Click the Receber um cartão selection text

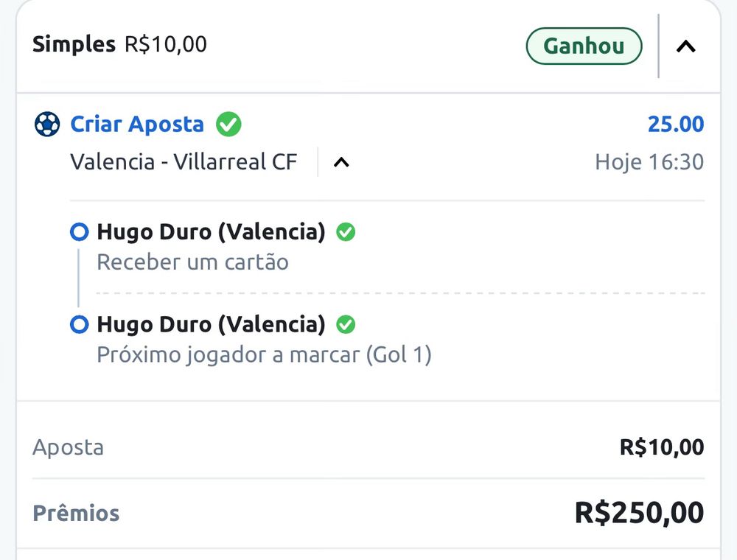tap(192, 262)
